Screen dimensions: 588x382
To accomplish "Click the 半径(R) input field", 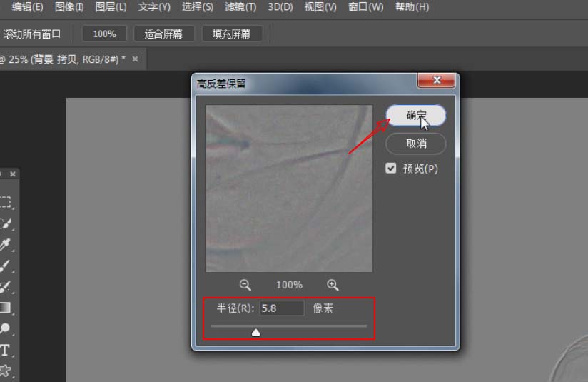I will pyautogui.click(x=282, y=308).
